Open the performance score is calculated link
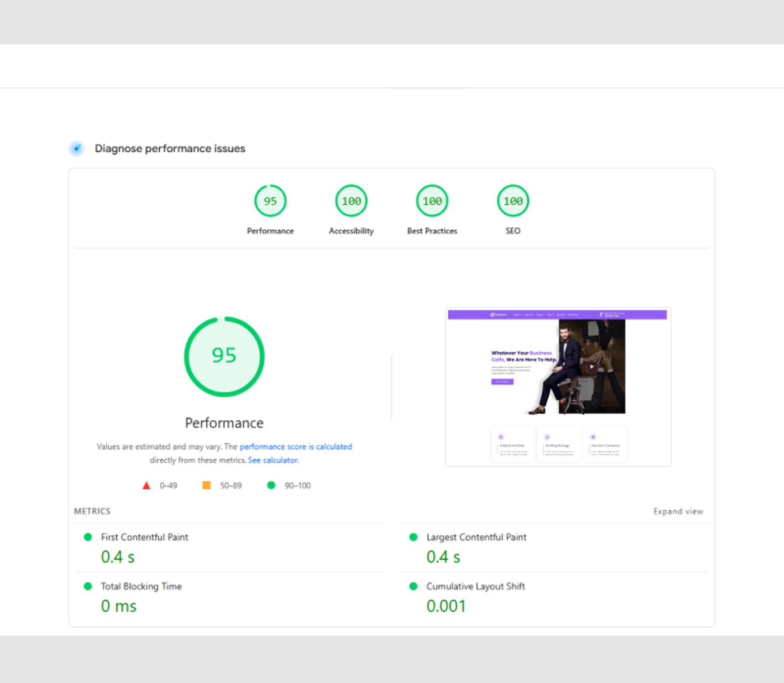Viewport: 784px width, 683px height. 295,446
